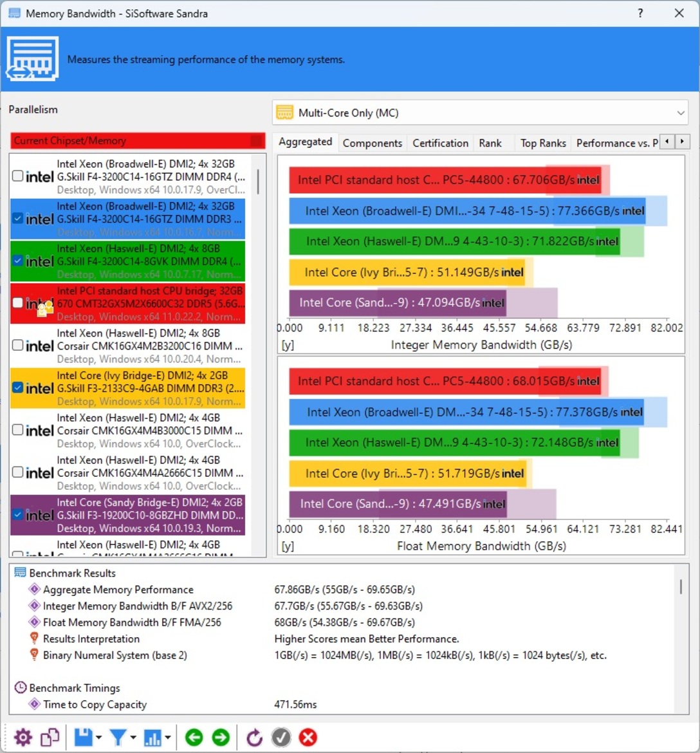Check the Corsair CMK16GX4M2B3200C16 entry checkbox
Image resolution: width=700 pixels, height=753 pixels.
pos(18,345)
